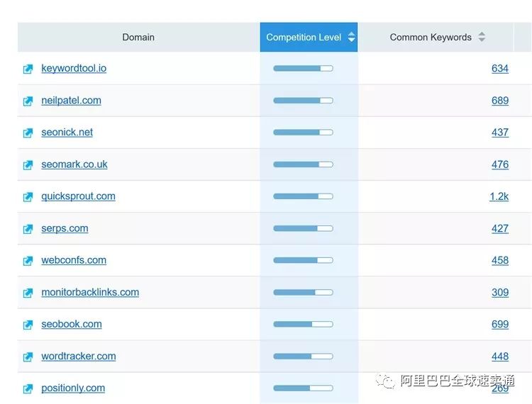Click the 689 keywords count for neilpatel.com
This screenshot has height=404, width=532.
tap(499, 101)
